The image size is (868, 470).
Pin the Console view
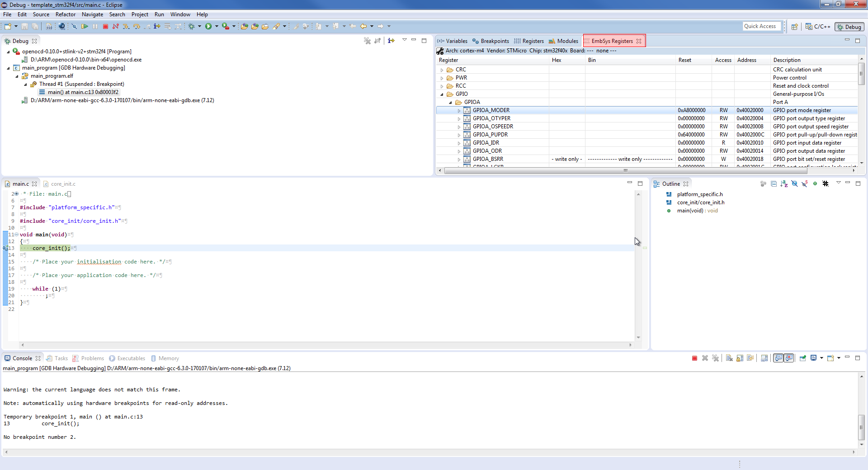click(803, 358)
